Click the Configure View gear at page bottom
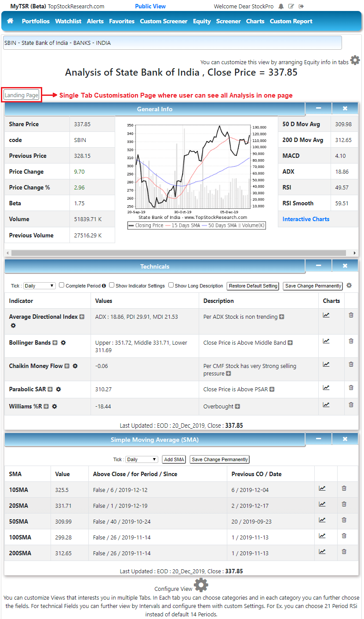 (x=201, y=585)
